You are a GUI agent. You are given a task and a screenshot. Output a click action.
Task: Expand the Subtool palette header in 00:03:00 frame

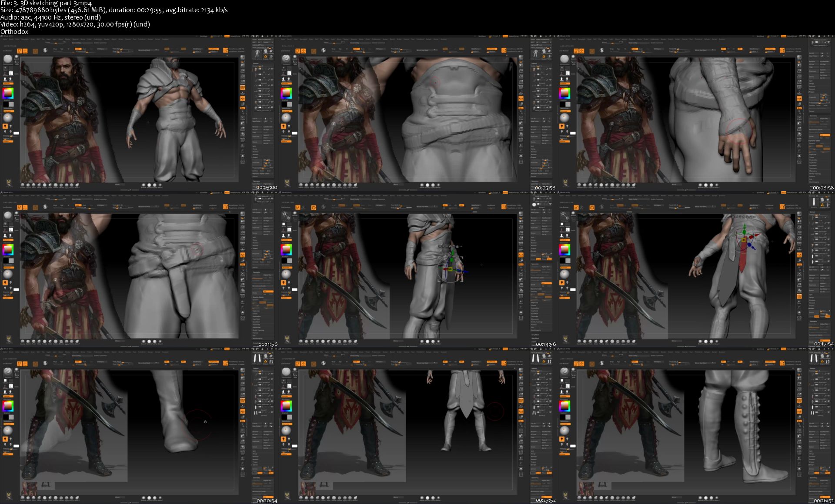256,64
